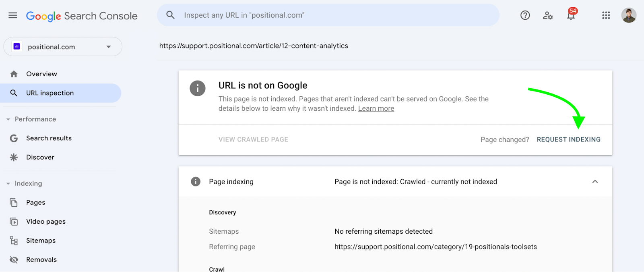Viewport: 644px width, 272px height.
Task: Click info icon beside Page indexing
Action: pyautogui.click(x=196, y=182)
